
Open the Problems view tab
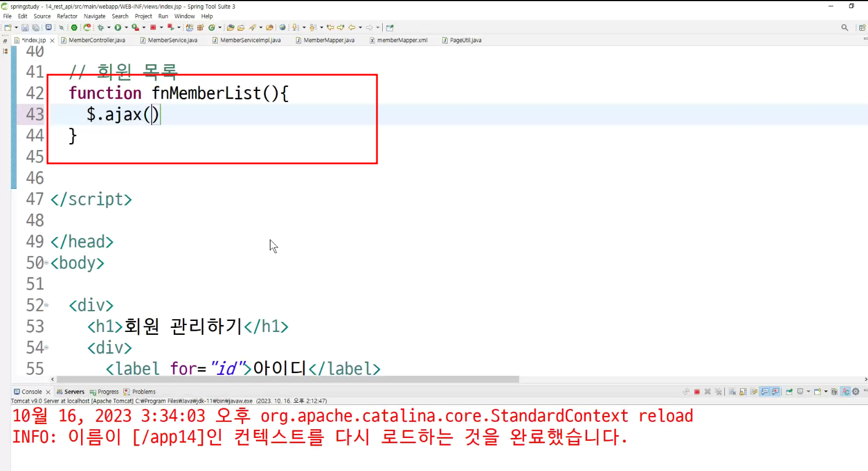tap(140, 392)
